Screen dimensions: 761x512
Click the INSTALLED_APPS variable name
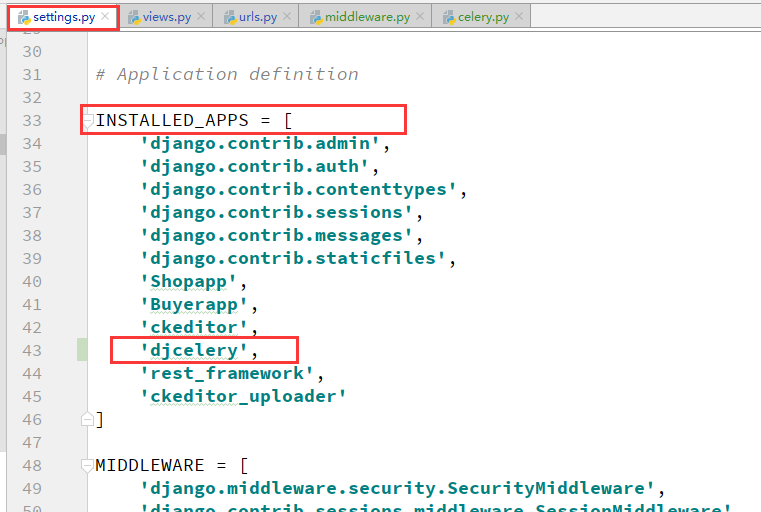(x=172, y=120)
